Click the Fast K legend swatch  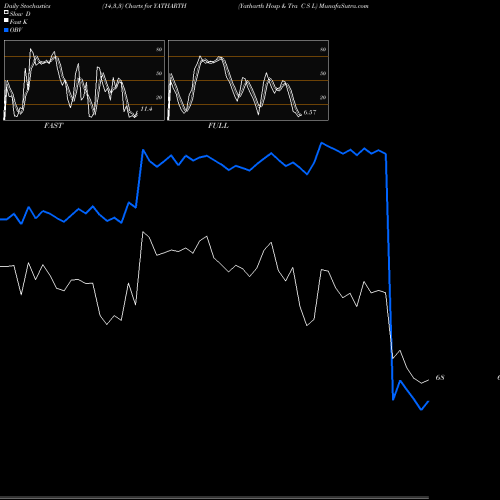tap(6, 21)
